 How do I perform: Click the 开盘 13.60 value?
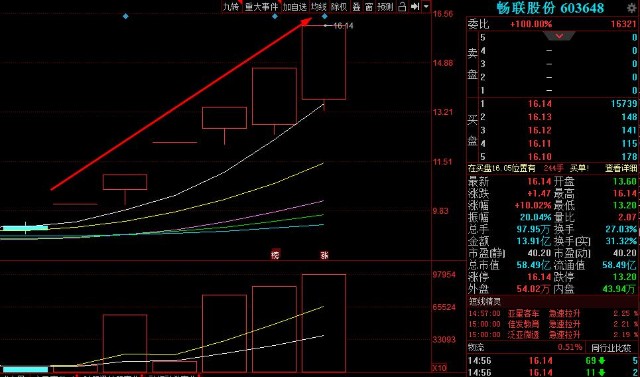625,181
